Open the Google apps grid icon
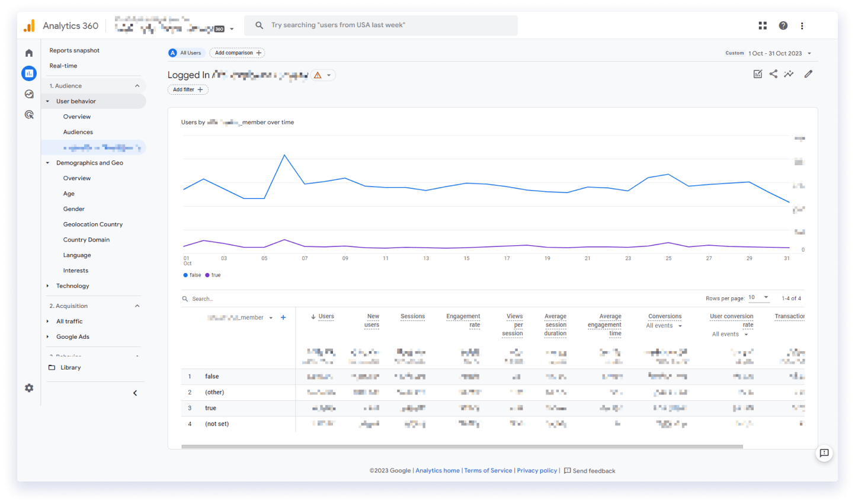Image resolution: width=855 pixels, height=504 pixels. coord(763,25)
